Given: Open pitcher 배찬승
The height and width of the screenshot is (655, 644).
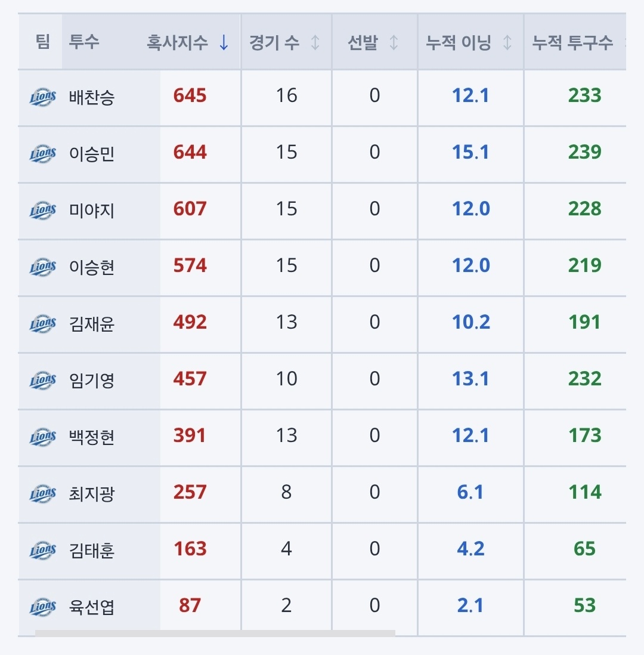Looking at the screenshot, I should (x=92, y=97).
